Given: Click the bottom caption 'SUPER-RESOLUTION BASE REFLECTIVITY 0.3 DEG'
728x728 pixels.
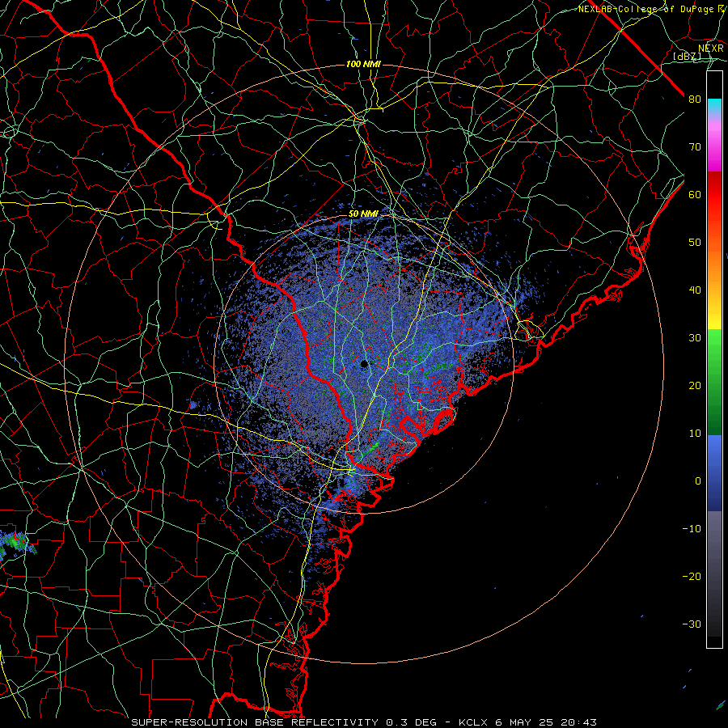Looking at the screenshot, I should pos(284,722).
